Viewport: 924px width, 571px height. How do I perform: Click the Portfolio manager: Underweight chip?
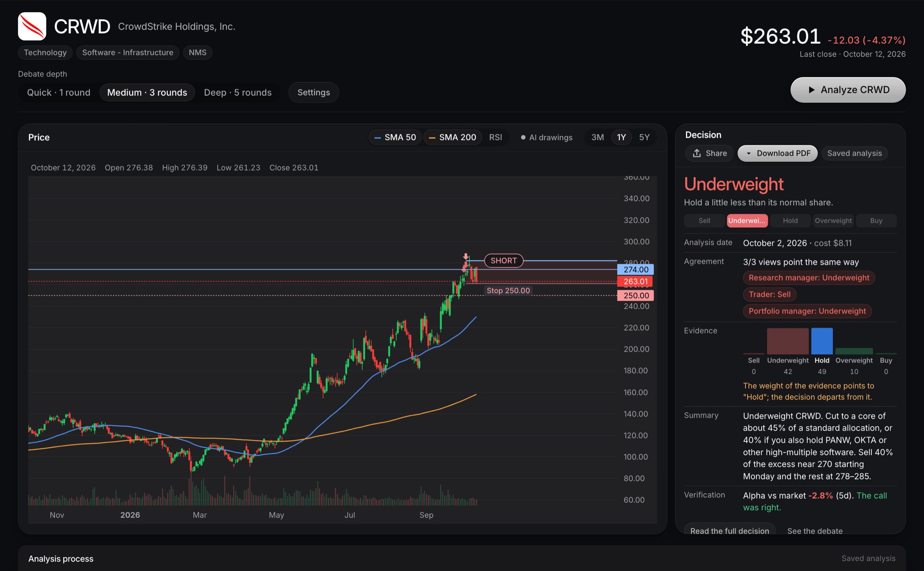[807, 311]
